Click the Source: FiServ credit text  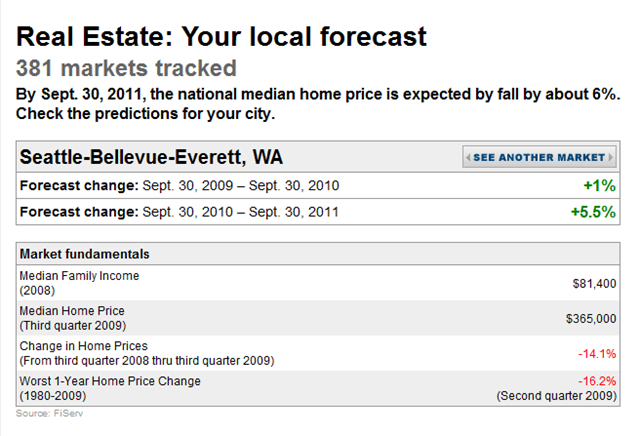pyautogui.click(x=49, y=414)
